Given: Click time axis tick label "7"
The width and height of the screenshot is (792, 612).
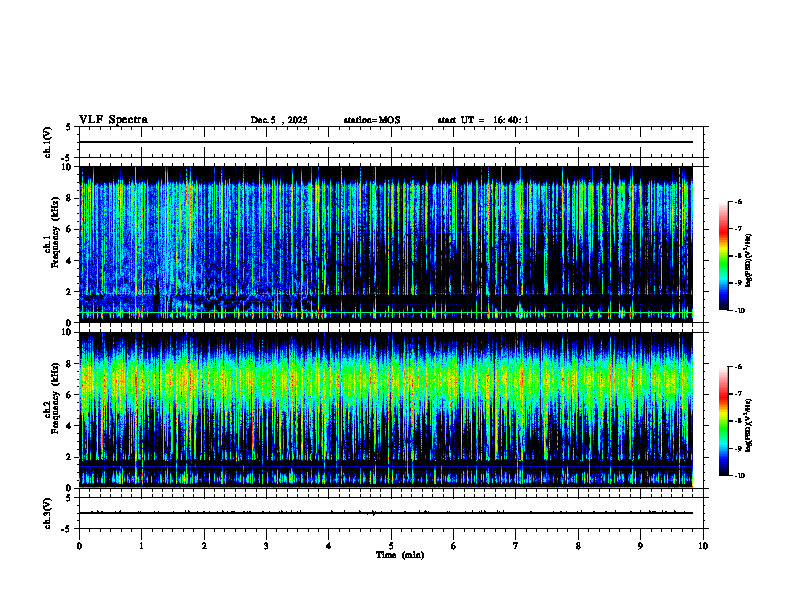Looking at the screenshot, I should click(x=516, y=546).
